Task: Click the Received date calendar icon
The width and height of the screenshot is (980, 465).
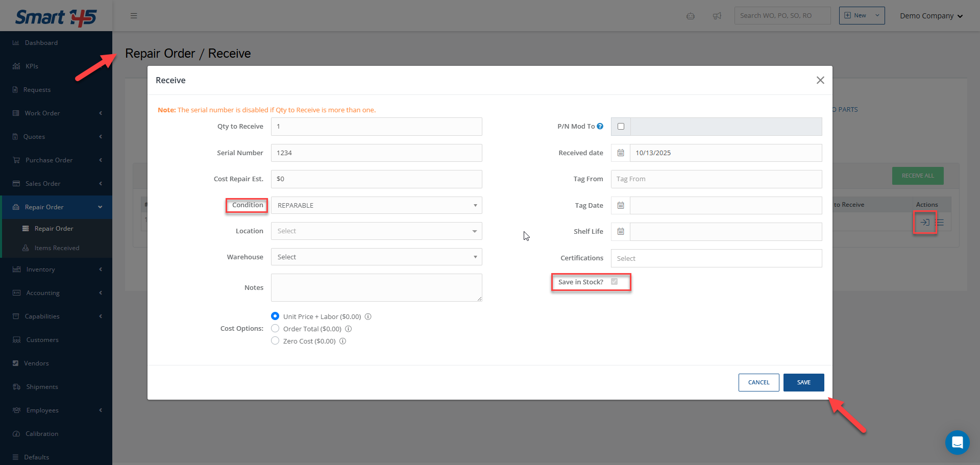Action: (621, 153)
